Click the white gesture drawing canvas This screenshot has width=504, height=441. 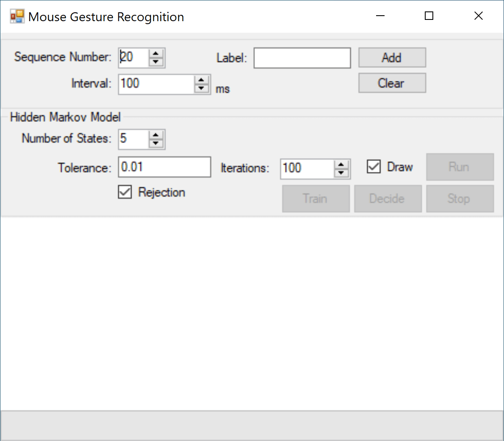(x=252, y=313)
